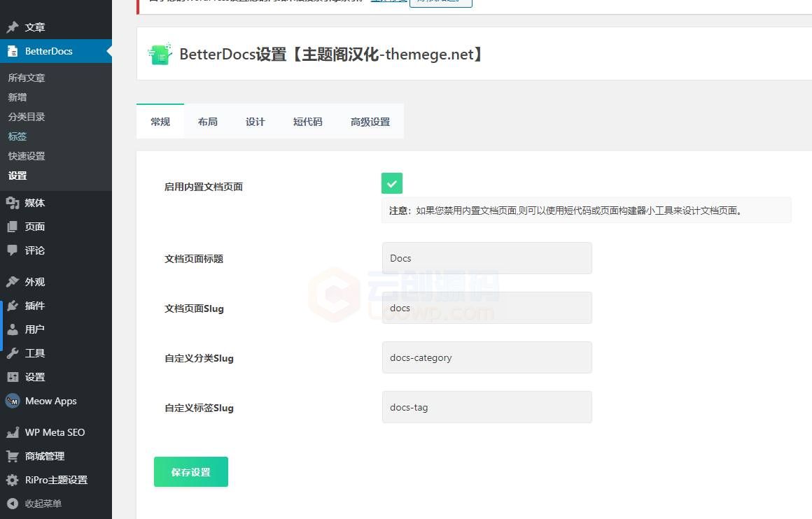812x519 pixels.
Task: Click the note text starting with 注意
Action: pos(566,211)
